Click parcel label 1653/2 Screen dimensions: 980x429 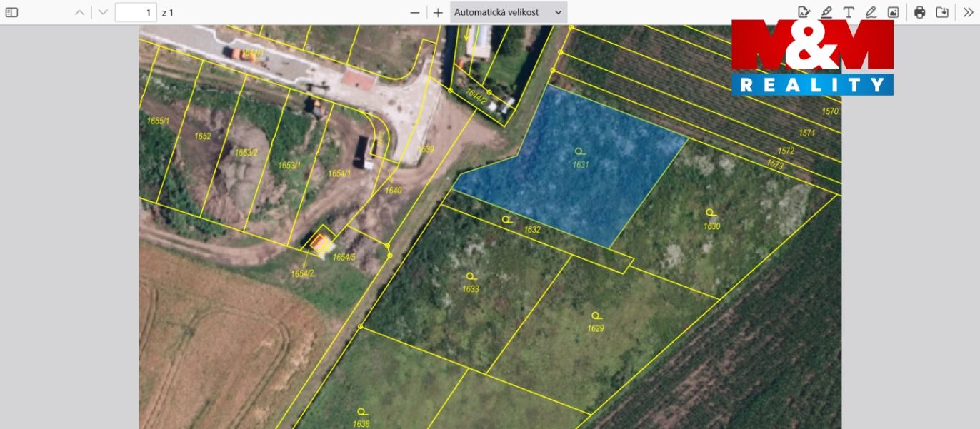(x=246, y=152)
